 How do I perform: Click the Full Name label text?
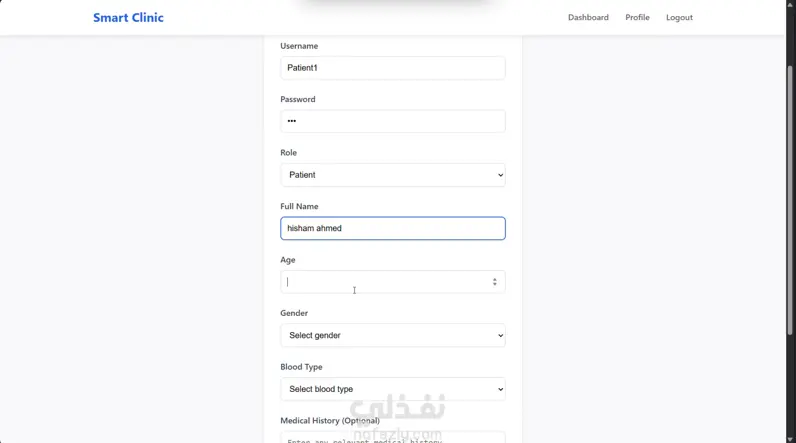299,206
